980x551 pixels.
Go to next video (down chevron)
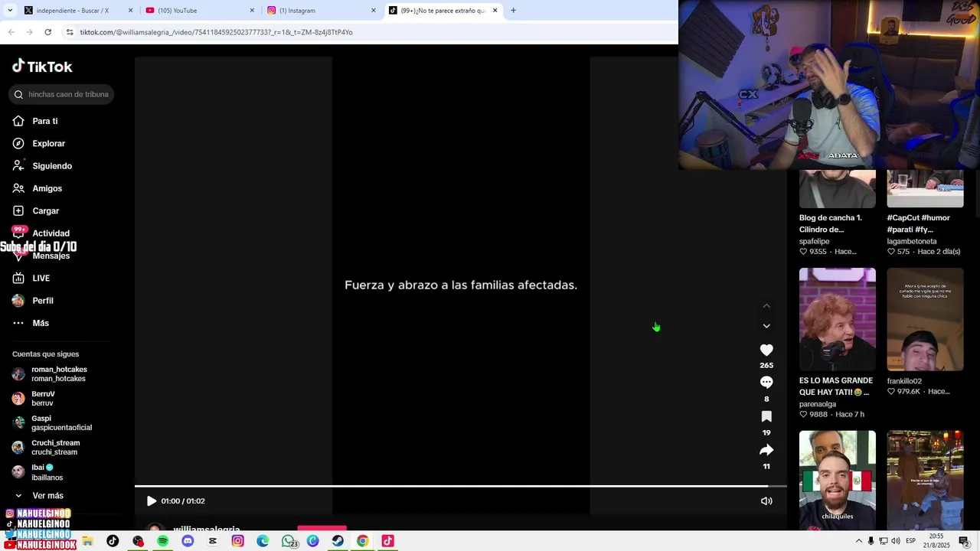click(x=766, y=326)
